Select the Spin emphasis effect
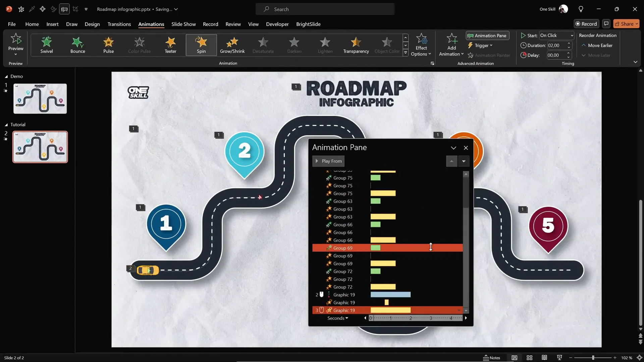644x362 pixels. pyautogui.click(x=201, y=45)
